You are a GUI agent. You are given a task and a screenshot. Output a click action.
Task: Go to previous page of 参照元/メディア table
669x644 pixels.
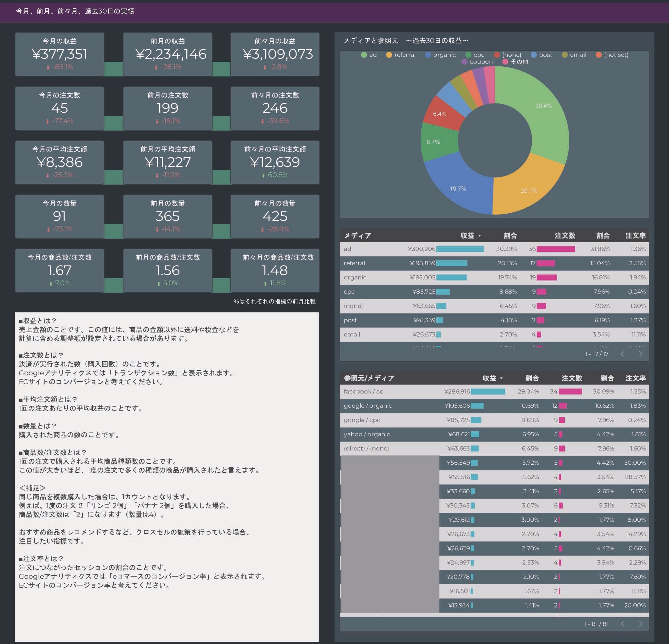(623, 624)
